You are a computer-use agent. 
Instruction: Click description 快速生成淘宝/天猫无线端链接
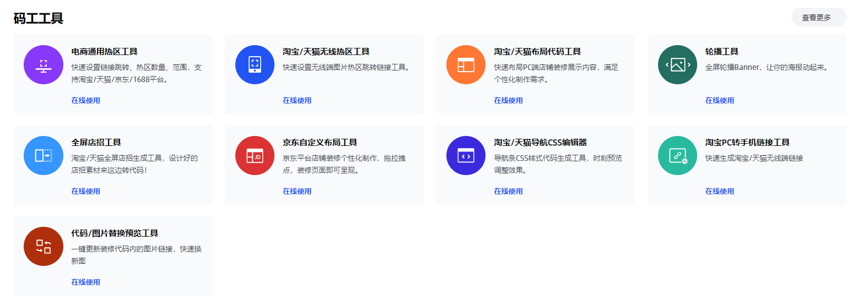[x=754, y=158]
